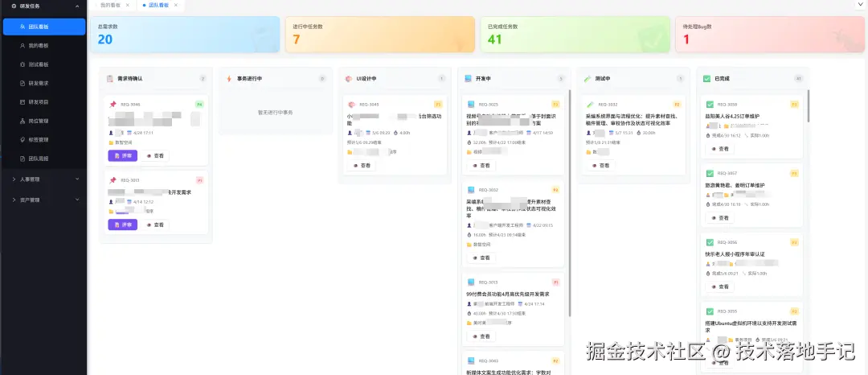
Task: Click the pushpin icon on card REQ-3046
Action: (113, 104)
